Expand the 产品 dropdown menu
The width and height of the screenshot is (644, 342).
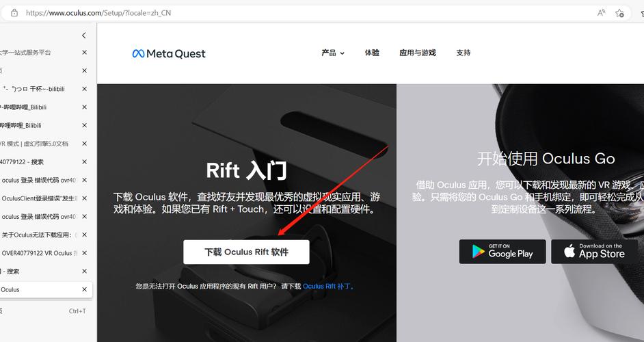click(333, 53)
